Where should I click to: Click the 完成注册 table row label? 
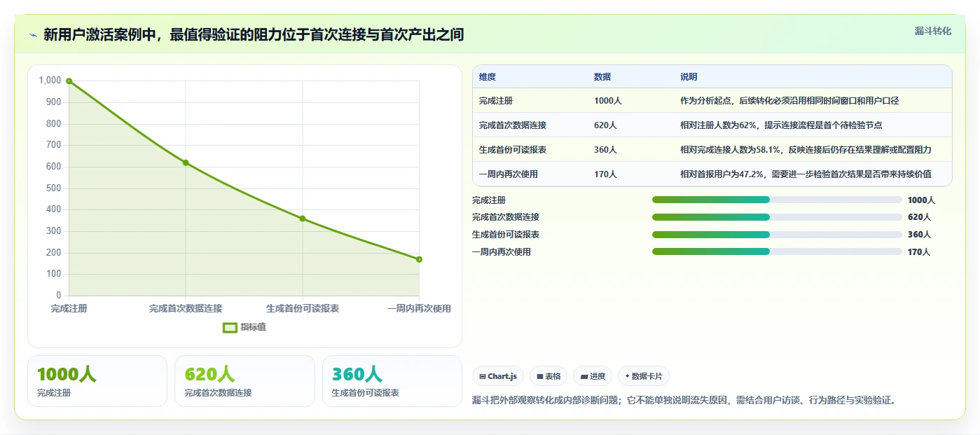496,101
